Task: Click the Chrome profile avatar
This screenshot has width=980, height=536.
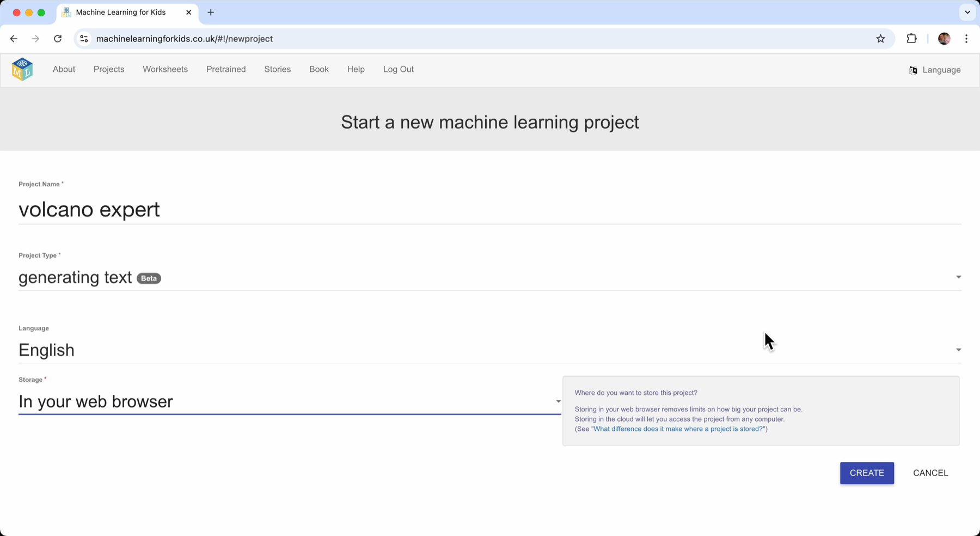Action: pyautogui.click(x=944, y=39)
